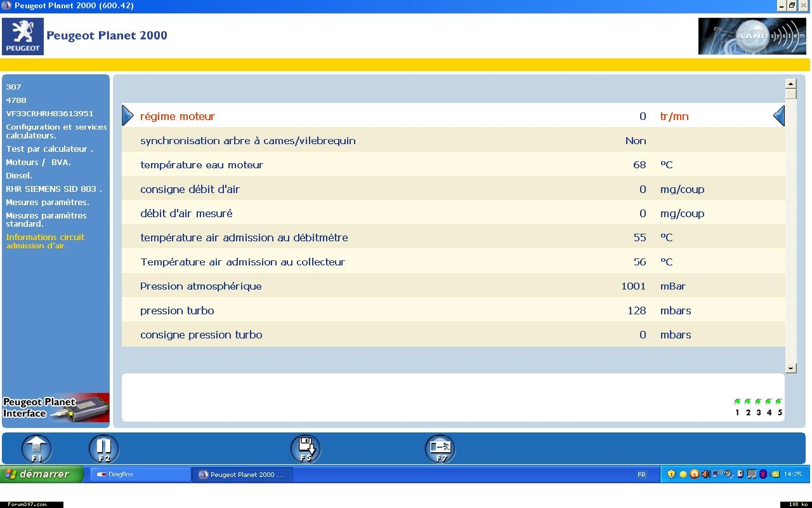The image size is (812, 508).
Task: Click the blue right selector arrow on régime moteur
Action: (x=779, y=116)
